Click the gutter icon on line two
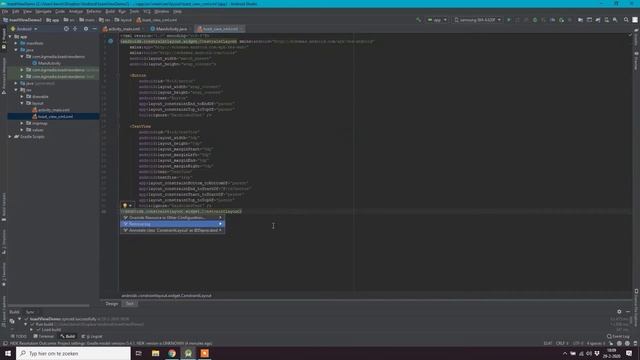This screenshot has height=360, width=640. 111,41
